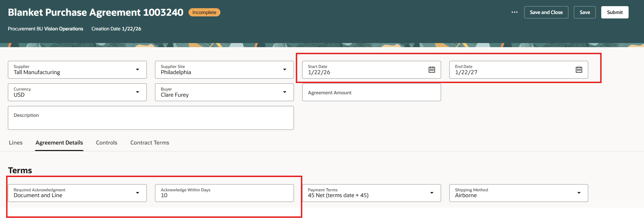
Task: Expand the Required Acknowledgment dropdown arrow
Action: point(138,193)
